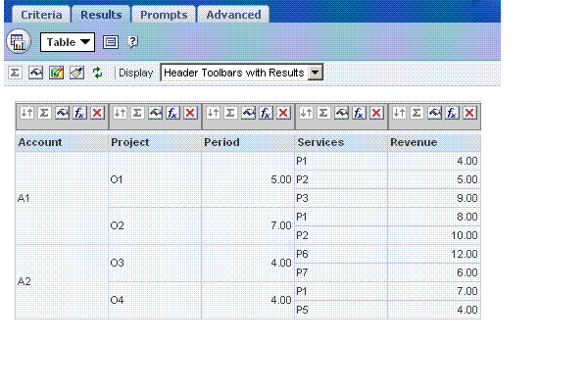Click sigma total icon for Account column
This screenshot has width=588, height=392.
click(x=44, y=113)
